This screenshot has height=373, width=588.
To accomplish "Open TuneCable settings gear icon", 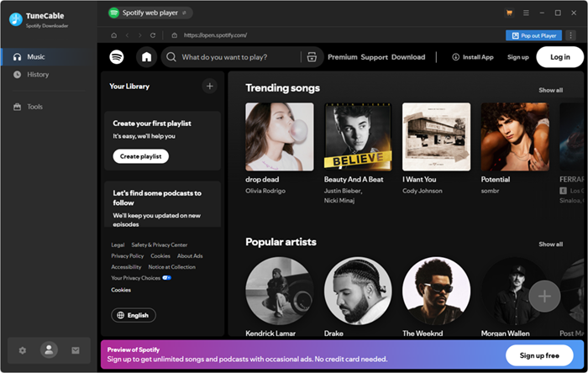I will click(x=23, y=350).
